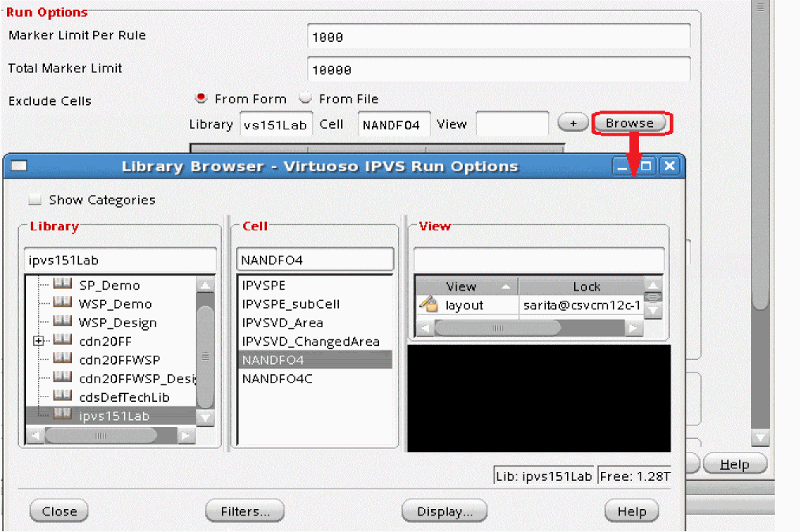
Task: Select the WSP_Demo library
Action: [115, 304]
